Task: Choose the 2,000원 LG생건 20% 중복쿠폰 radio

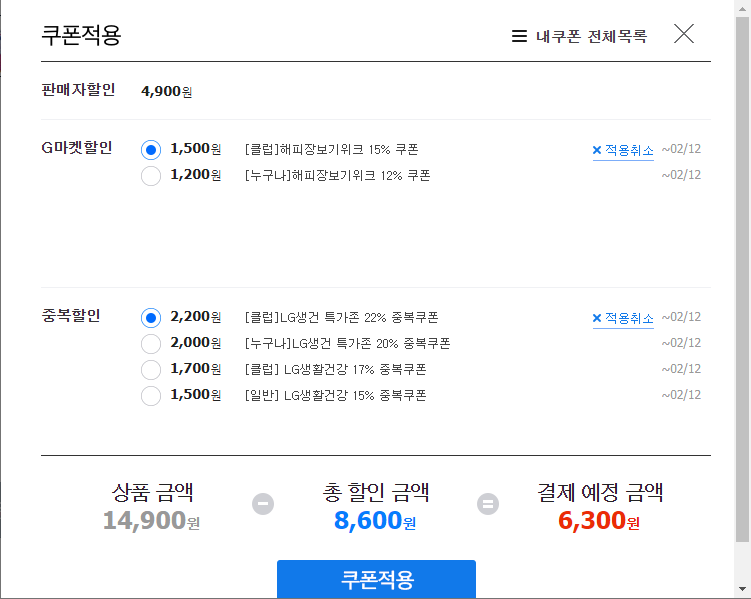Action: point(151,343)
